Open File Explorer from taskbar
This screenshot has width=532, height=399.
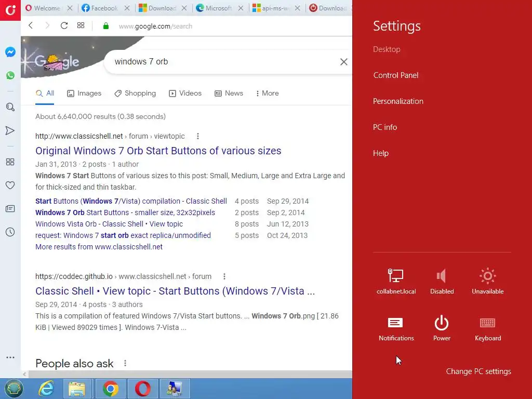tap(77, 389)
